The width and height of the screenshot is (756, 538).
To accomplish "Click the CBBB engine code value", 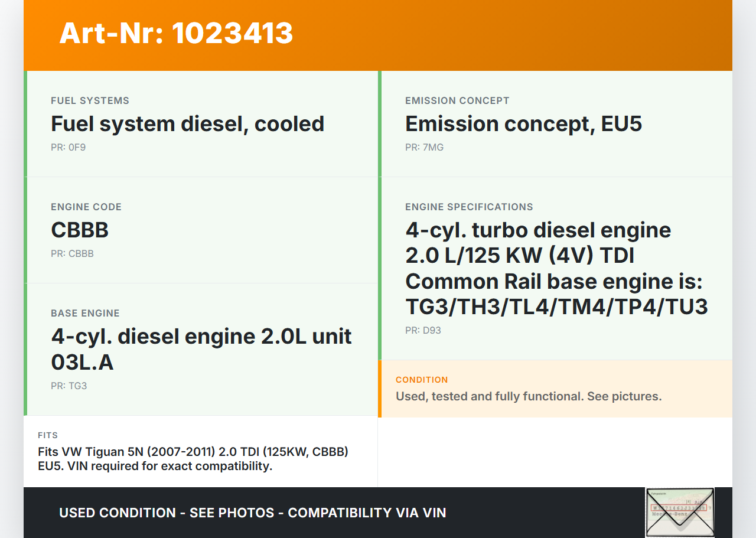I will click(x=80, y=230).
